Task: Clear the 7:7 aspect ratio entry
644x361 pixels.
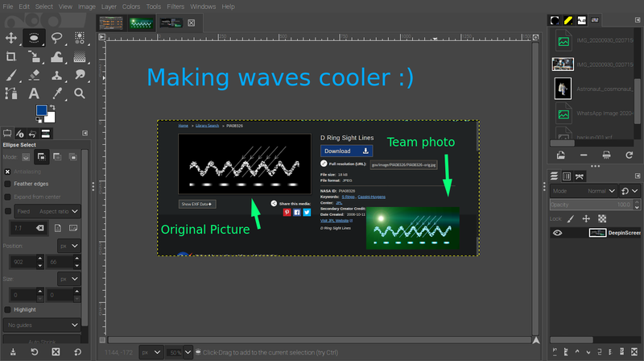Action: [40, 228]
